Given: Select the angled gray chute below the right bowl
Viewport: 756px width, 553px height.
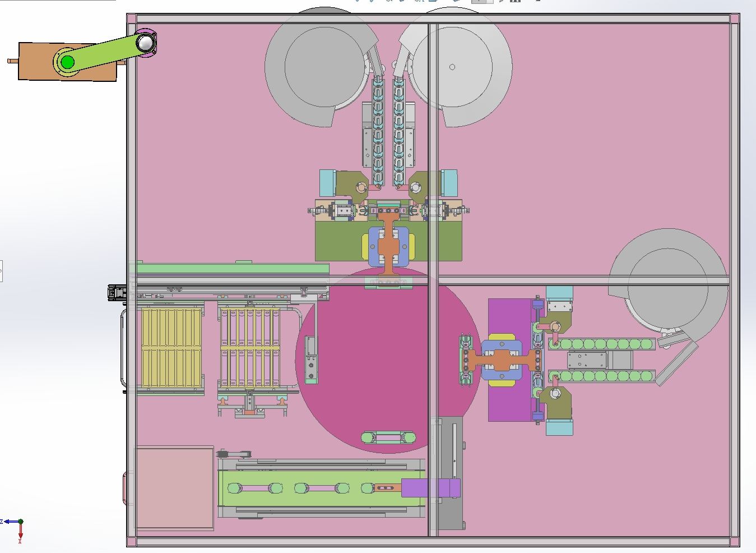Looking at the screenshot, I should click(677, 363).
